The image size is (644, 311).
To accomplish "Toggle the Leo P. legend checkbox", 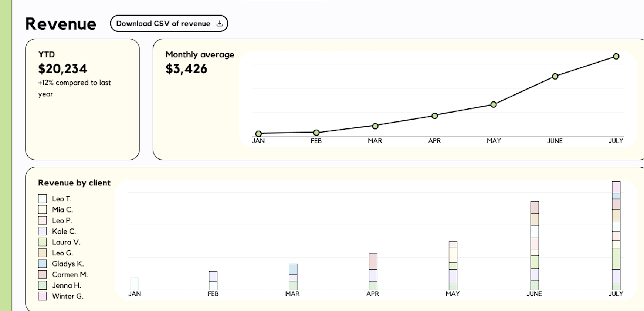I will [x=43, y=220].
